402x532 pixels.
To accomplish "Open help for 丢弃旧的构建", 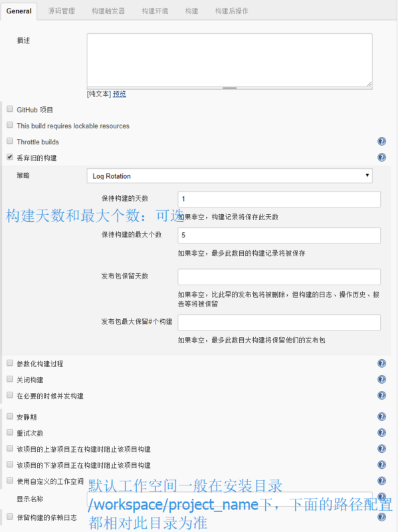I will click(381, 158).
